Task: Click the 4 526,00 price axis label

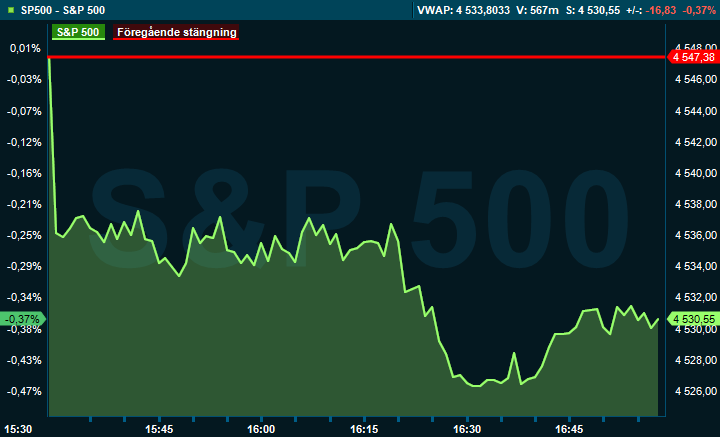Action: [x=696, y=391]
